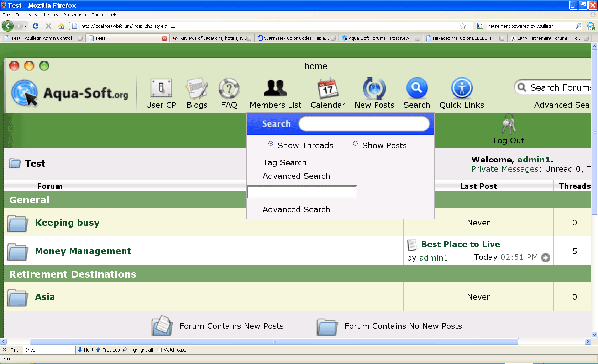Enable the Match case checkbox
The height and width of the screenshot is (364, 598).
[159, 350]
